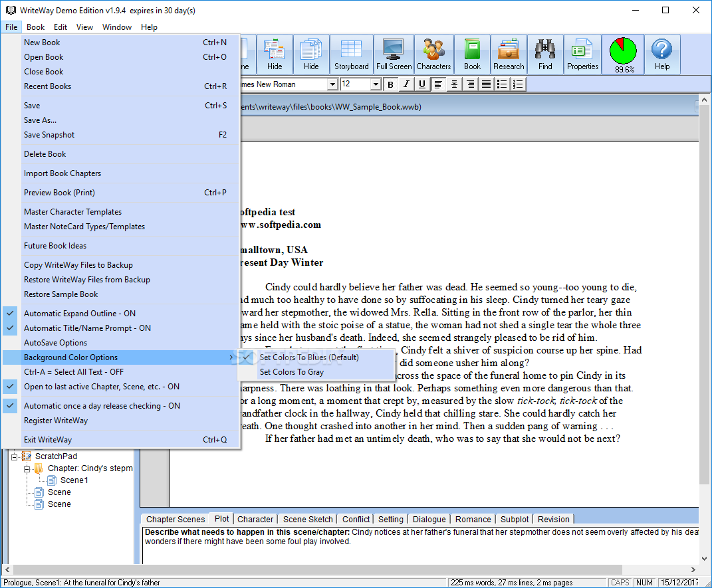Click the Help question mark icon
The image size is (712, 588).
pos(662,54)
